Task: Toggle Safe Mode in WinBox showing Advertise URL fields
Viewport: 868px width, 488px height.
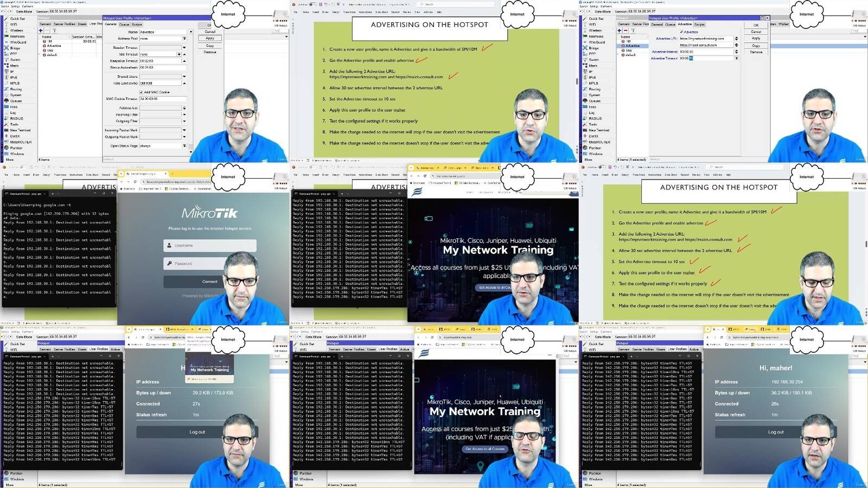Action: (x=603, y=11)
